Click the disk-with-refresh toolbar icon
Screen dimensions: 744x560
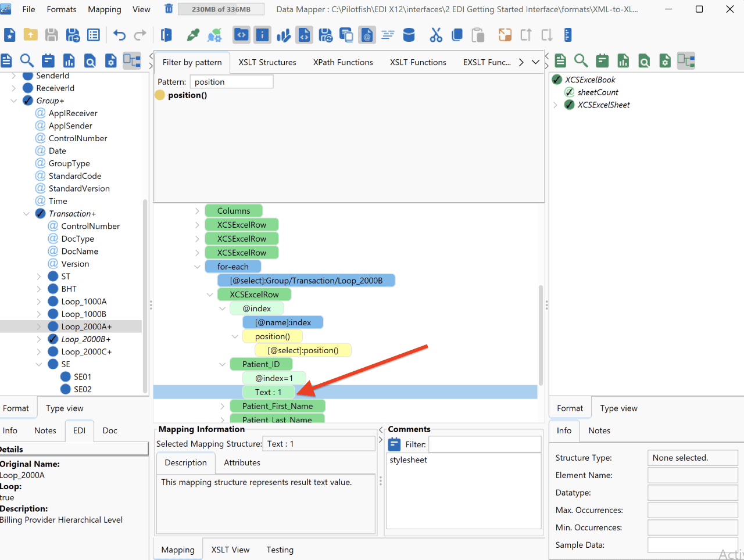(x=325, y=35)
